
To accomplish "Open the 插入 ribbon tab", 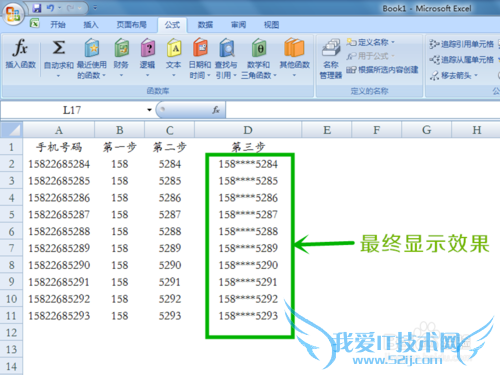I will 91,25.
